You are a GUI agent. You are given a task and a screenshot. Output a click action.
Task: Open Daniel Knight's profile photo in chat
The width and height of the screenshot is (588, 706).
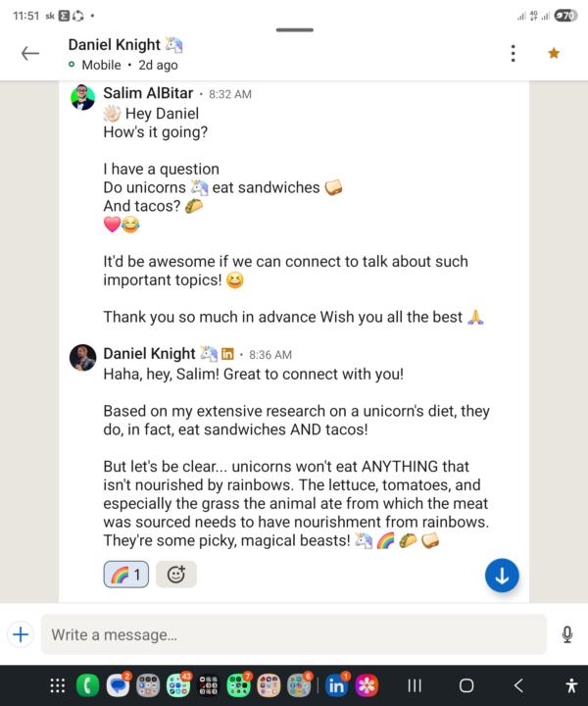click(x=83, y=357)
